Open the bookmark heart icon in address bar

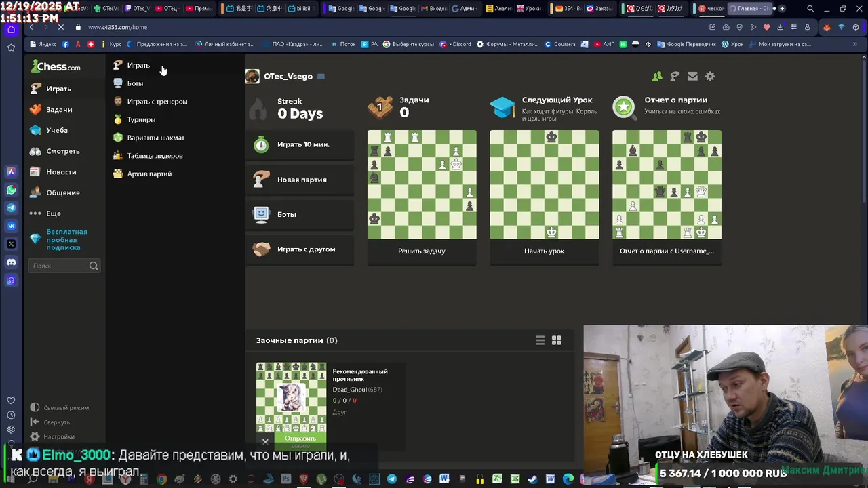(x=767, y=27)
